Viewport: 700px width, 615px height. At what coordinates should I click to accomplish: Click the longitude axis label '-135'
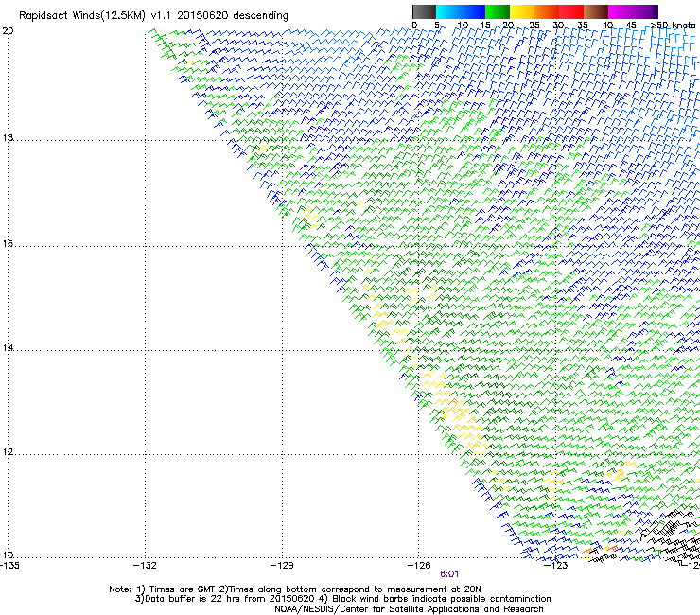click(9, 566)
